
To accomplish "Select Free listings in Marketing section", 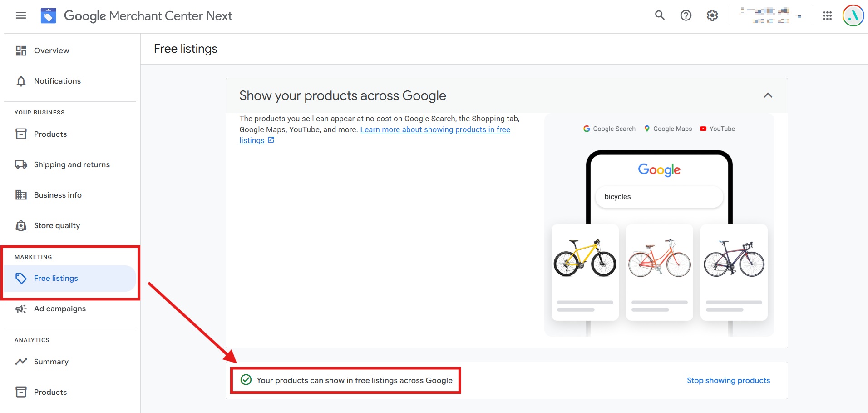I will tap(70, 278).
